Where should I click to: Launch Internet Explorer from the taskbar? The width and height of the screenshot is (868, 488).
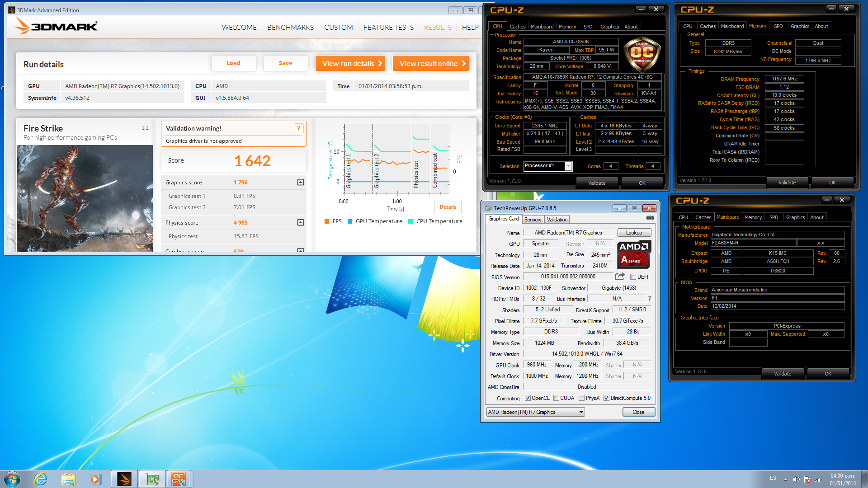(x=41, y=479)
